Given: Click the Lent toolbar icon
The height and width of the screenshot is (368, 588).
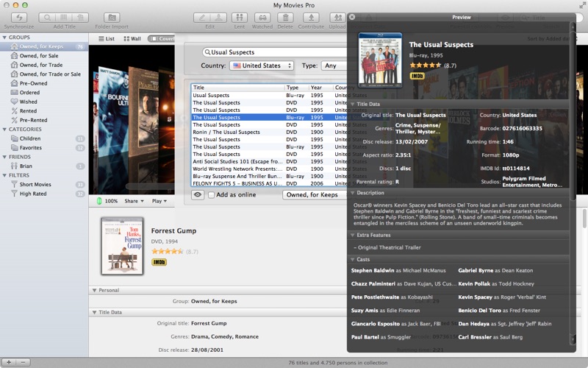Looking at the screenshot, I should [x=240, y=18].
